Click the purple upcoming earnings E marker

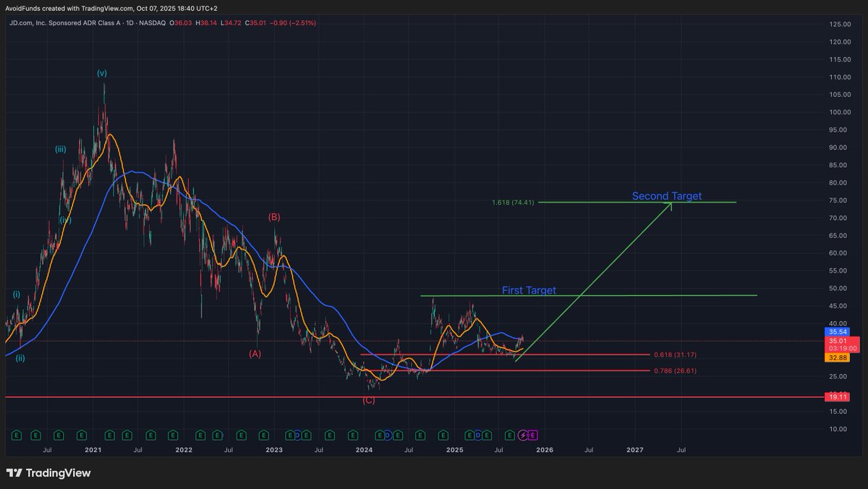532,435
